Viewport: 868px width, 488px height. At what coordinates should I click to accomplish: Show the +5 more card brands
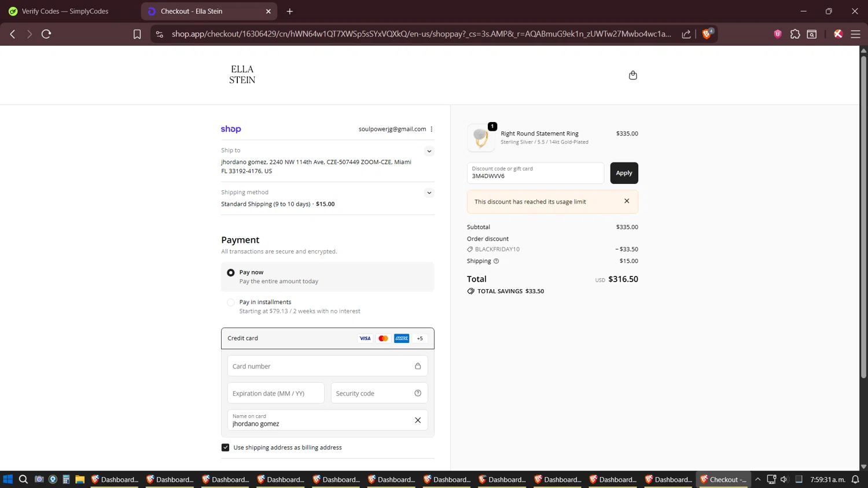pos(420,338)
